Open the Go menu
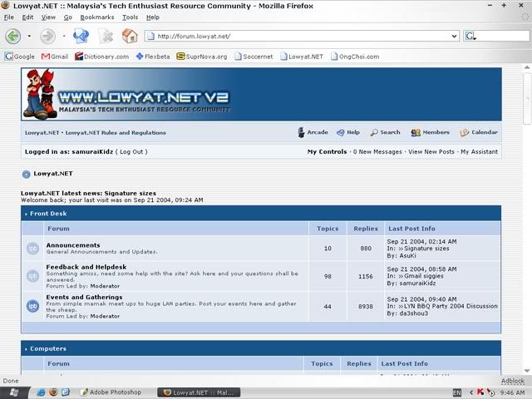The image size is (532, 399). pyautogui.click(x=68, y=17)
